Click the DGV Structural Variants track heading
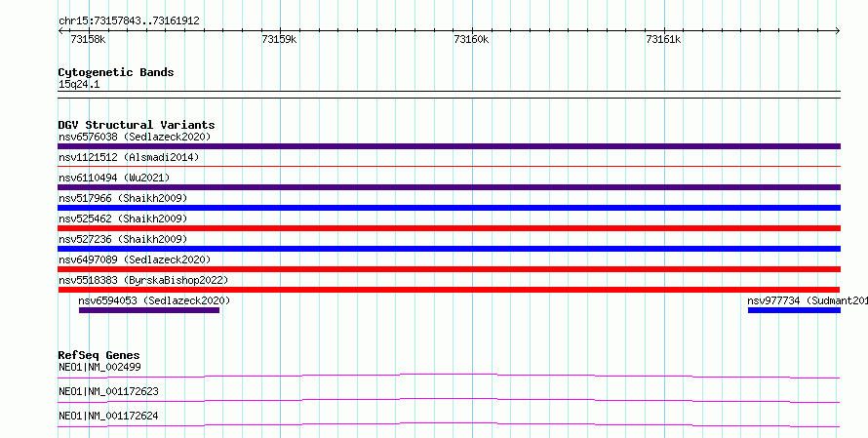Image resolution: width=868 pixels, height=438 pixels. click(137, 125)
